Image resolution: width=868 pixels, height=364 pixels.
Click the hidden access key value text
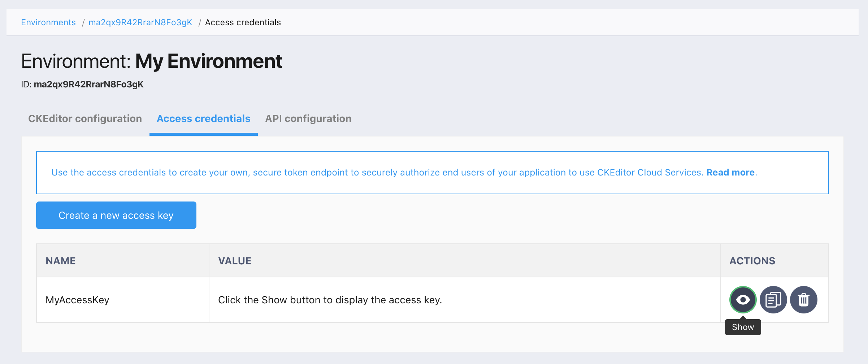coord(330,300)
